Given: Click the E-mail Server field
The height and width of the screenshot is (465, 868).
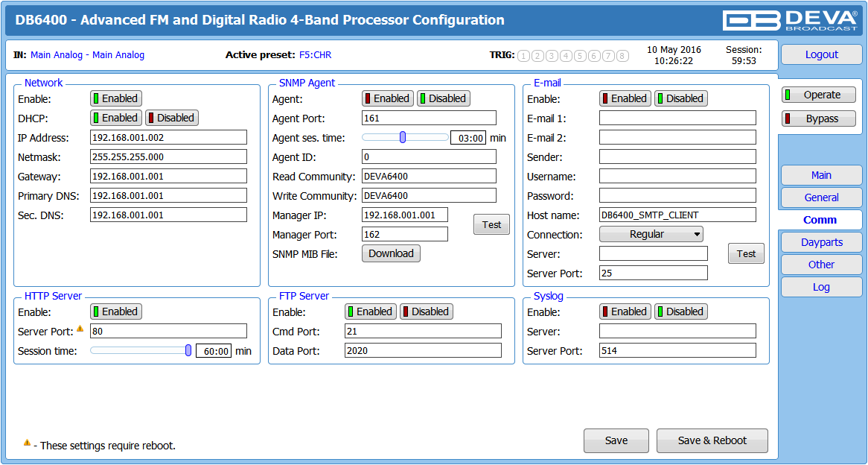Looking at the screenshot, I should pos(653,254).
